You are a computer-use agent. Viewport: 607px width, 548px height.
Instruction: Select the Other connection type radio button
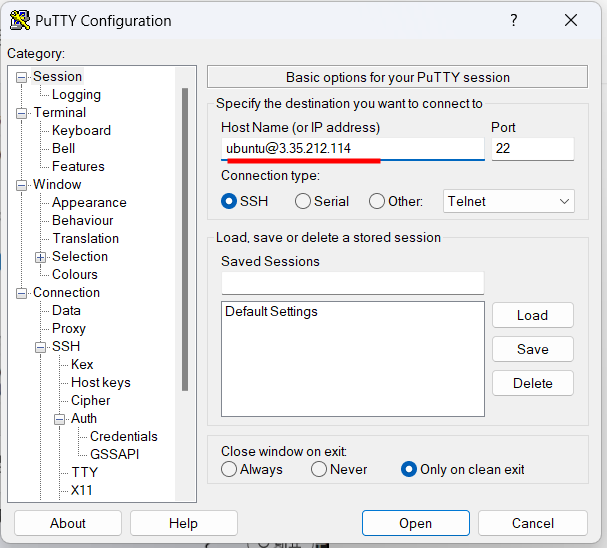(377, 201)
